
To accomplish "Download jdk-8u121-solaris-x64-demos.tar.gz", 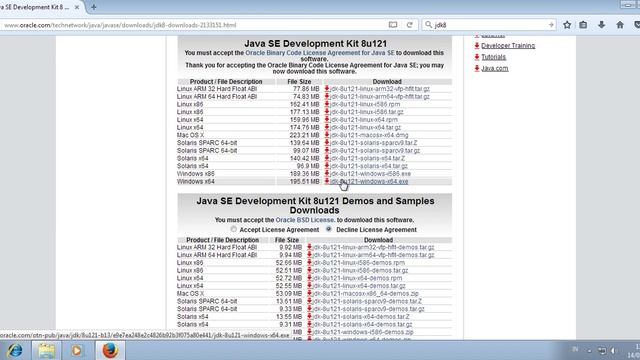I will 362,325.
